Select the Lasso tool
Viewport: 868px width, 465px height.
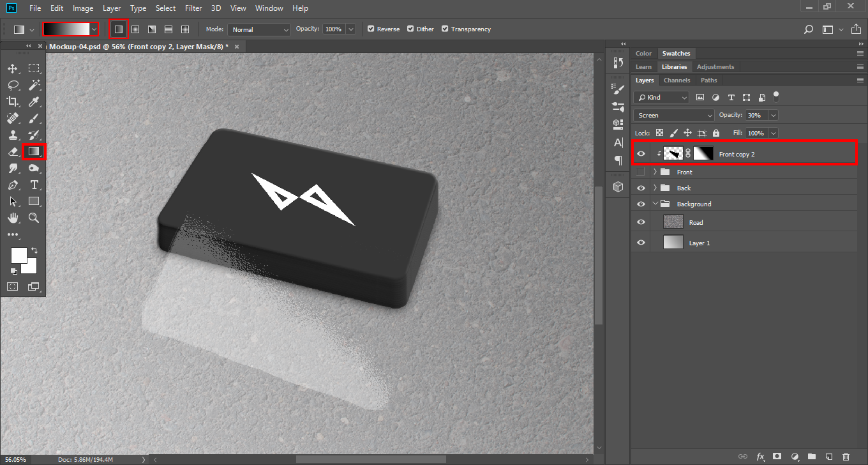[x=13, y=85]
